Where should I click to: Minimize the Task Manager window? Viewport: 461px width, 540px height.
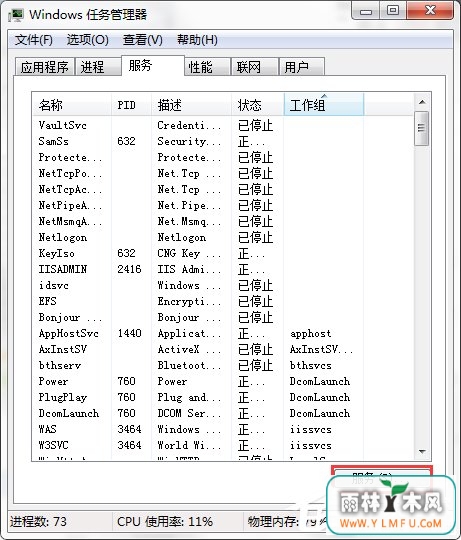(366, 11)
